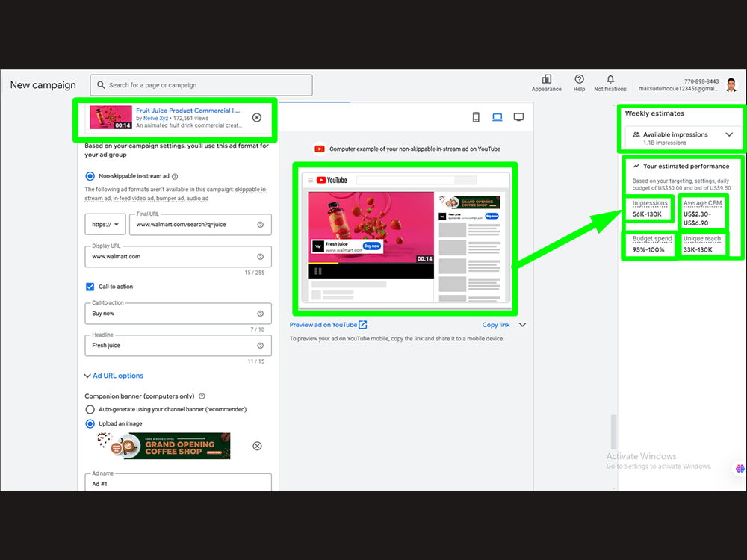Image resolution: width=747 pixels, height=560 pixels.
Task: Click the Budget spend label
Action: click(651, 239)
